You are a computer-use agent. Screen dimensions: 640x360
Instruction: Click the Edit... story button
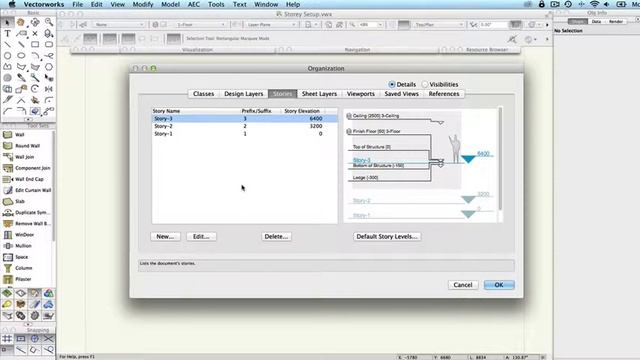201,236
